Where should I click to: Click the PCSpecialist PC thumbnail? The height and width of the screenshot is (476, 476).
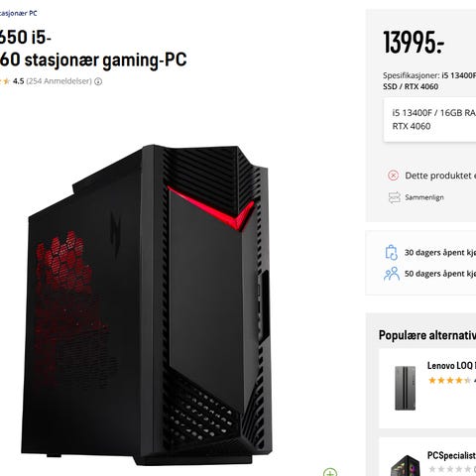click(x=406, y=466)
